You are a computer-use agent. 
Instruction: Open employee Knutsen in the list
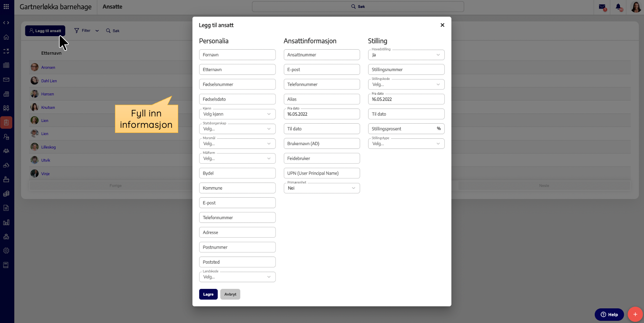click(x=48, y=107)
